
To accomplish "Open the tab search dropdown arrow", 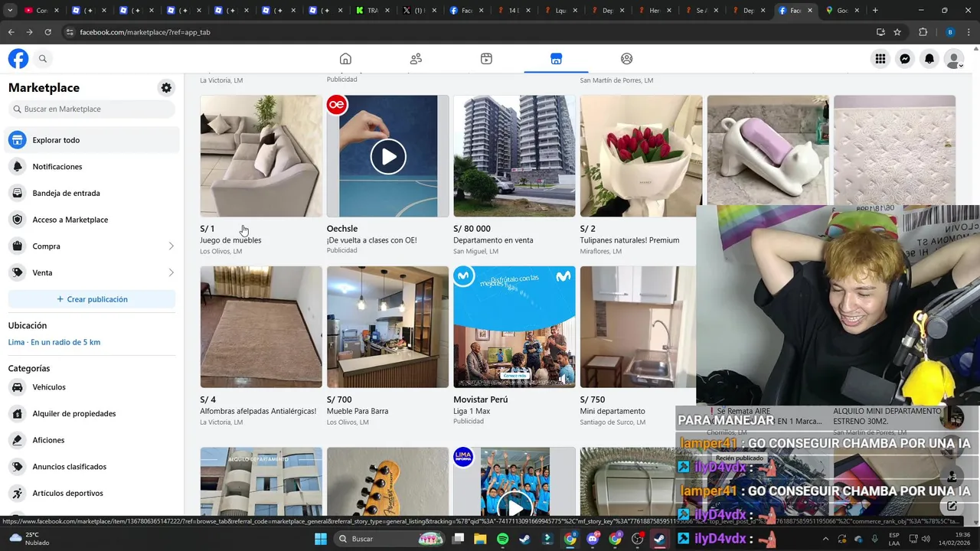I will [10, 10].
